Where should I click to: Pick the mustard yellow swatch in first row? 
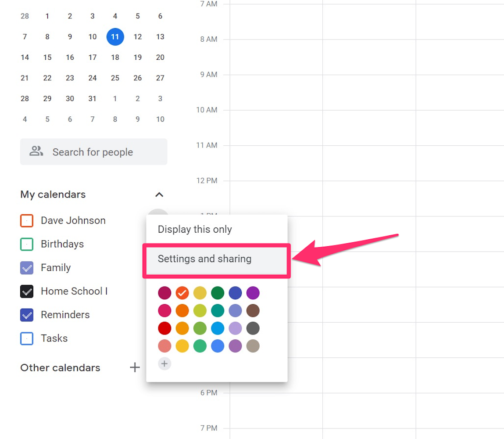click(x=200, y=293)
